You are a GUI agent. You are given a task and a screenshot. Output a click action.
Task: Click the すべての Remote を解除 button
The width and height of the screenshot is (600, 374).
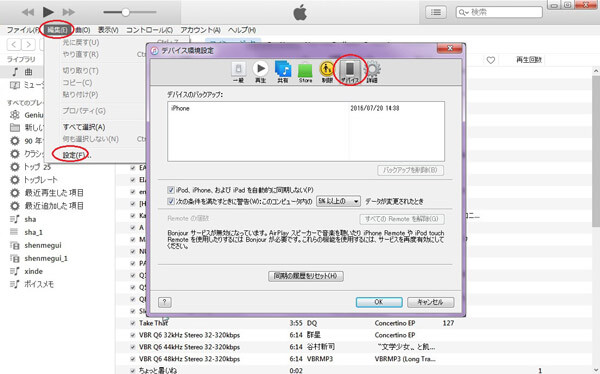(x=402, y=219)
